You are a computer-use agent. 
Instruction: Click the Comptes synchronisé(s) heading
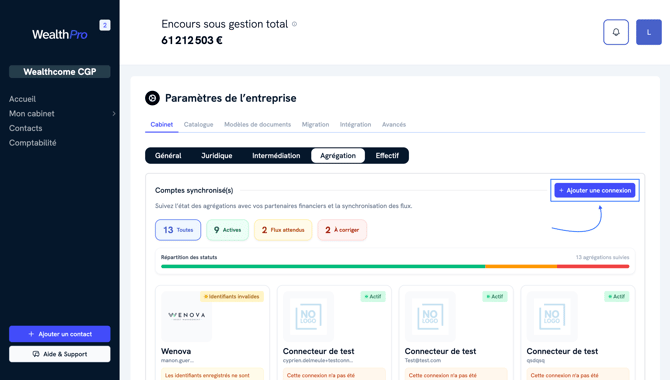coord(194,190)
